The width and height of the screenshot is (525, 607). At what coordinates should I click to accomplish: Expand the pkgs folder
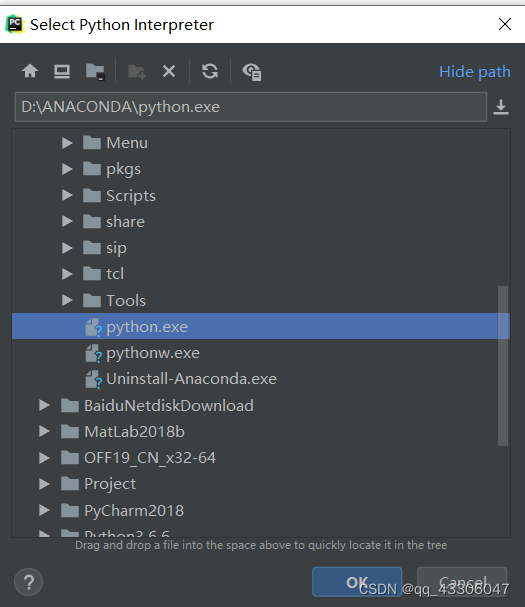click(67, 169)
